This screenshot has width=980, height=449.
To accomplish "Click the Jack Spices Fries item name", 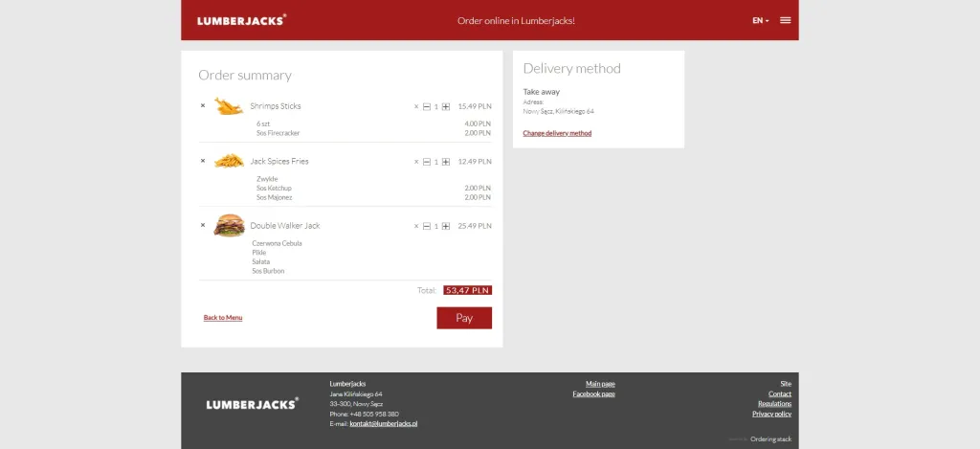I will pyautogui.click(x=279, y=162).
